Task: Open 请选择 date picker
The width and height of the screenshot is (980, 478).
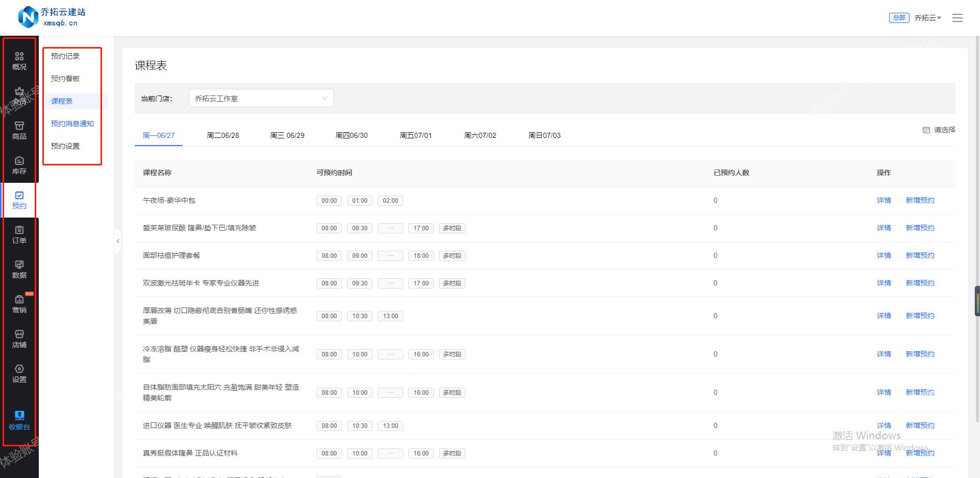Action: click(939, 130)
